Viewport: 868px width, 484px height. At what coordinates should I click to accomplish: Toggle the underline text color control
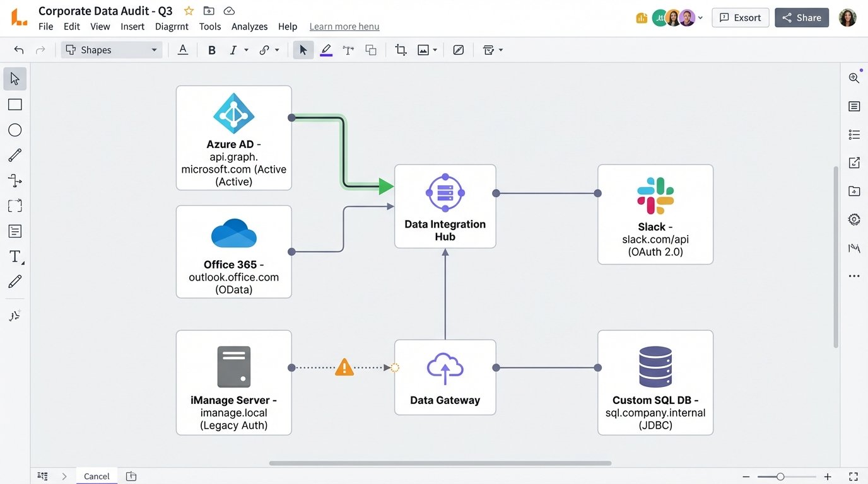tap(182, 49)
